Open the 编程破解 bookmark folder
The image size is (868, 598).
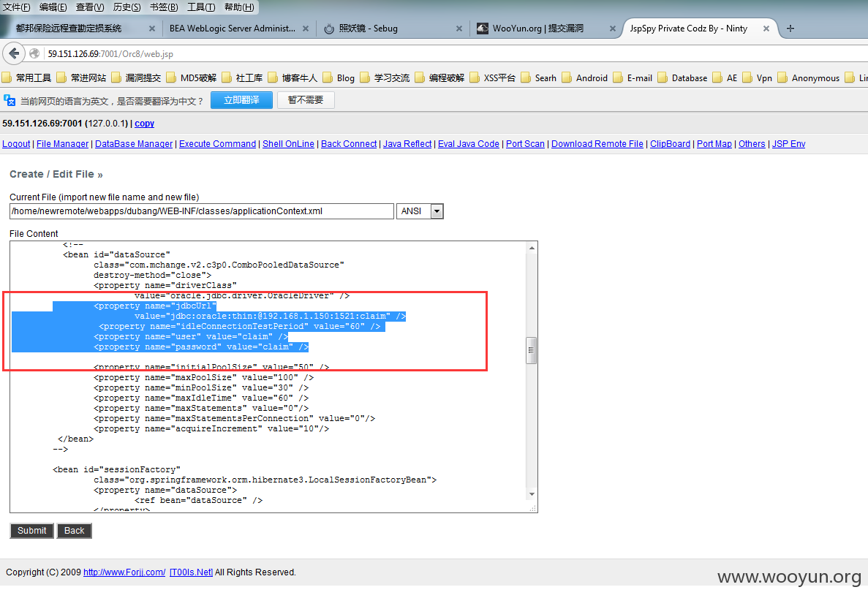pyautogui.click(x=440, y=78)
